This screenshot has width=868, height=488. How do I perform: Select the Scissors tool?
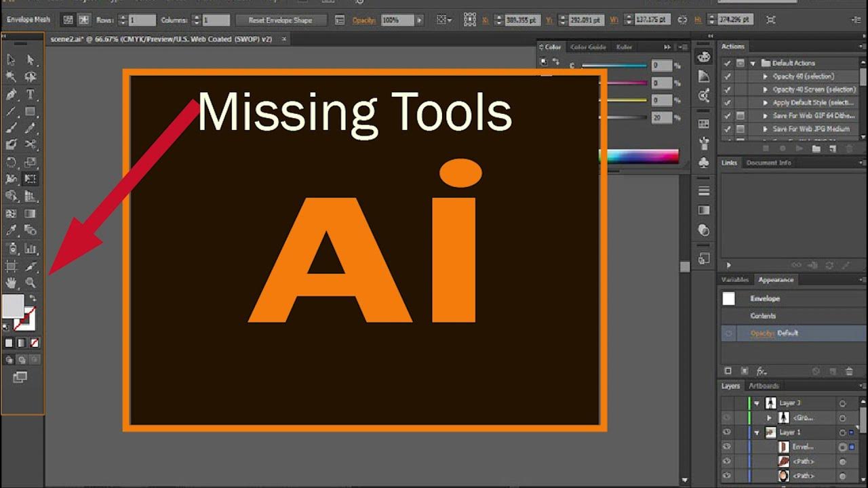(x=31, y=144)
